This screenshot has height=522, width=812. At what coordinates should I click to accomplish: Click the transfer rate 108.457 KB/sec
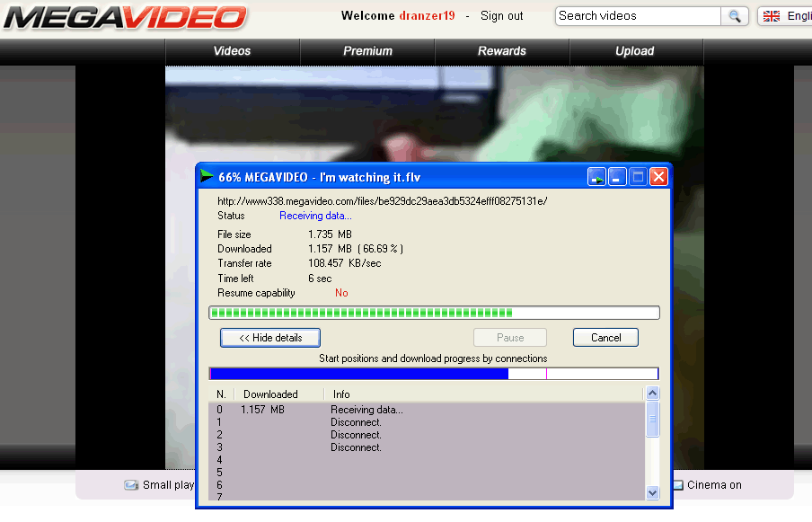[344, 263]
